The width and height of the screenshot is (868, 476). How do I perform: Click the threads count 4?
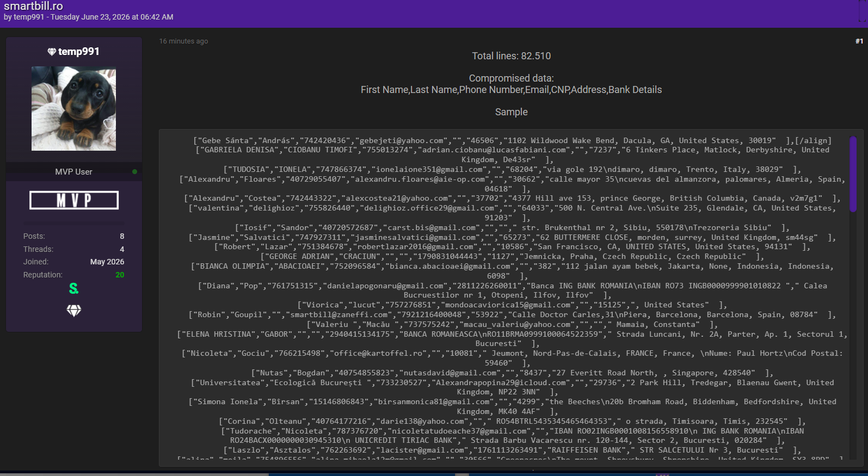[x=122, y=249]
